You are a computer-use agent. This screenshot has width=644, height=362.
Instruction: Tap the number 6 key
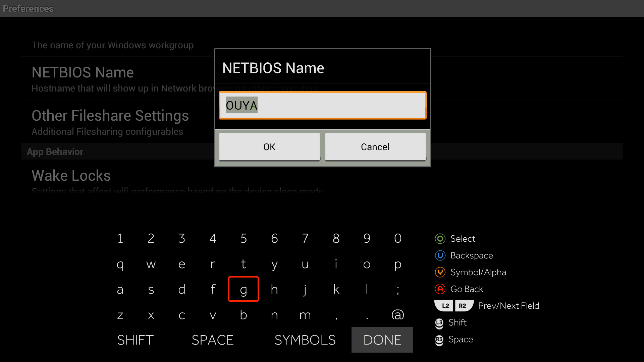point(274,238)
